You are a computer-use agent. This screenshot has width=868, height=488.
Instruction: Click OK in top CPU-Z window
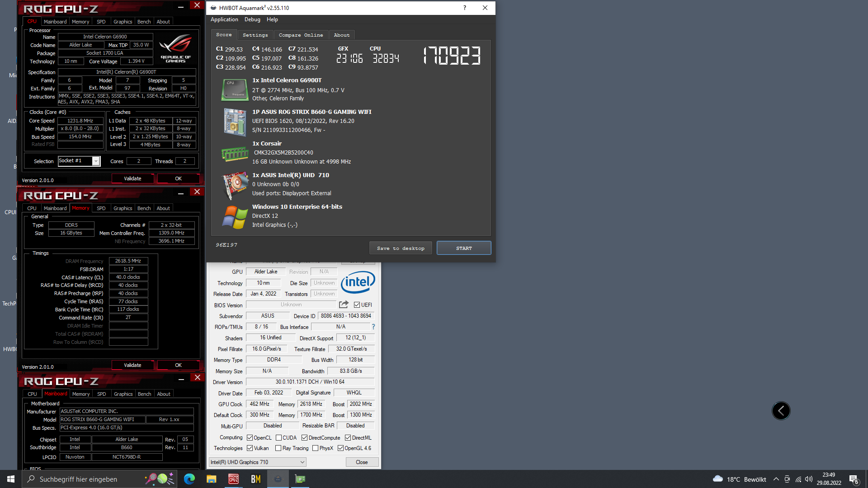(178, 178)
